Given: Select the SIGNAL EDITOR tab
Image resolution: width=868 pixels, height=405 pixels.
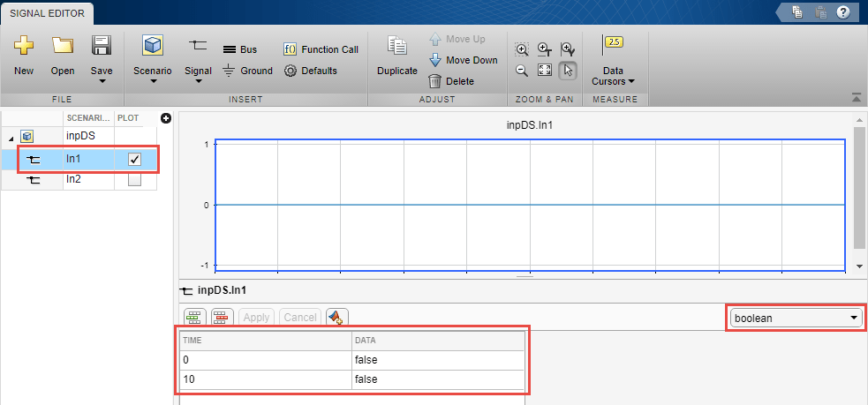Looking at the screenshot, I should [47, 13].
